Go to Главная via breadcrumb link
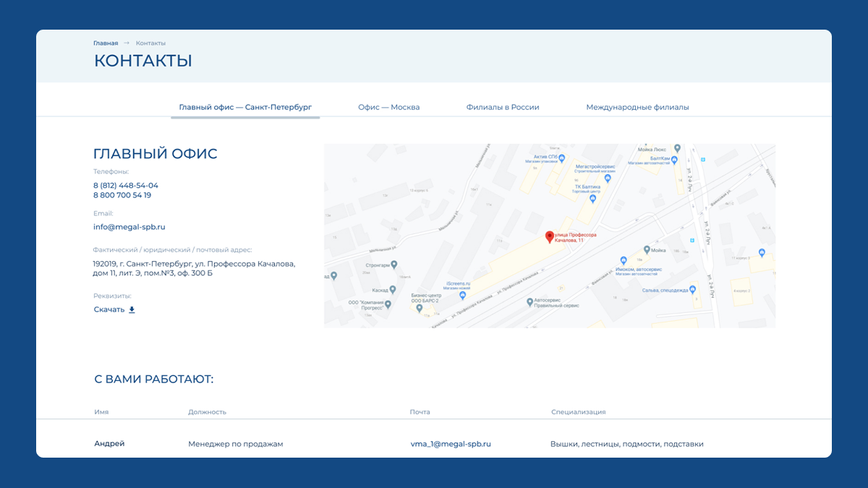868x488 pixels. pyautogui.click(x=106, y=43)
